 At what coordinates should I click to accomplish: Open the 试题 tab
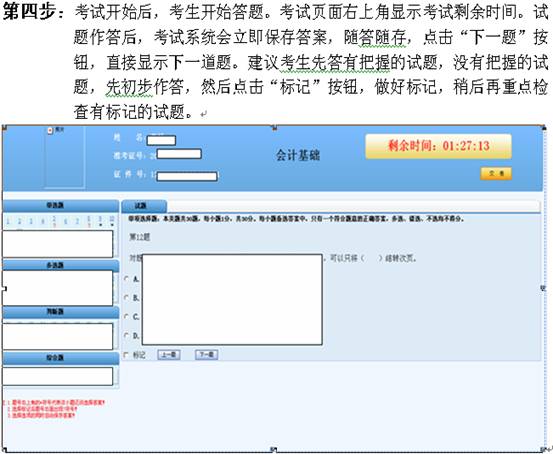pyautogui.click(x=144, y=206)
